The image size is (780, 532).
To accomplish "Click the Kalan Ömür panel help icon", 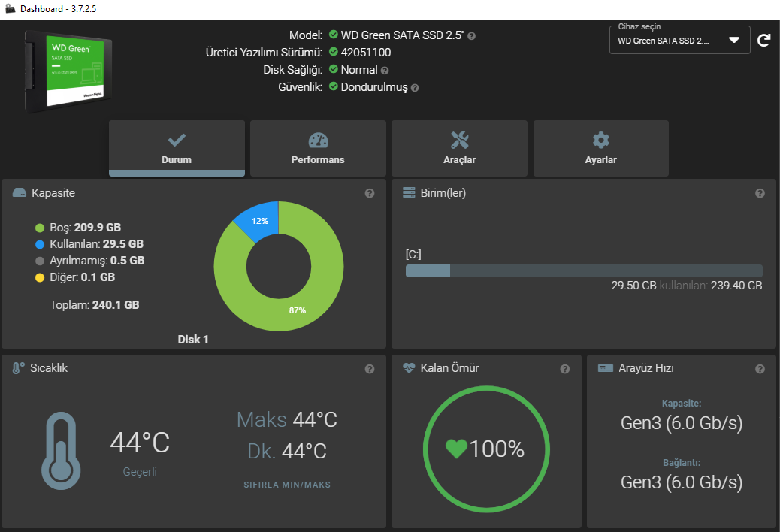I will pyautogui.click(x=564, y=369).
